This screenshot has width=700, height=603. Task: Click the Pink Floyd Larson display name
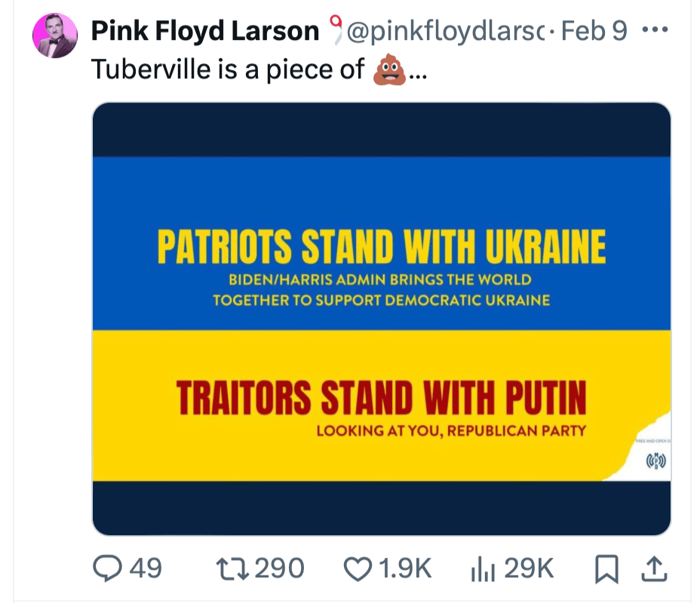point(205,31)
